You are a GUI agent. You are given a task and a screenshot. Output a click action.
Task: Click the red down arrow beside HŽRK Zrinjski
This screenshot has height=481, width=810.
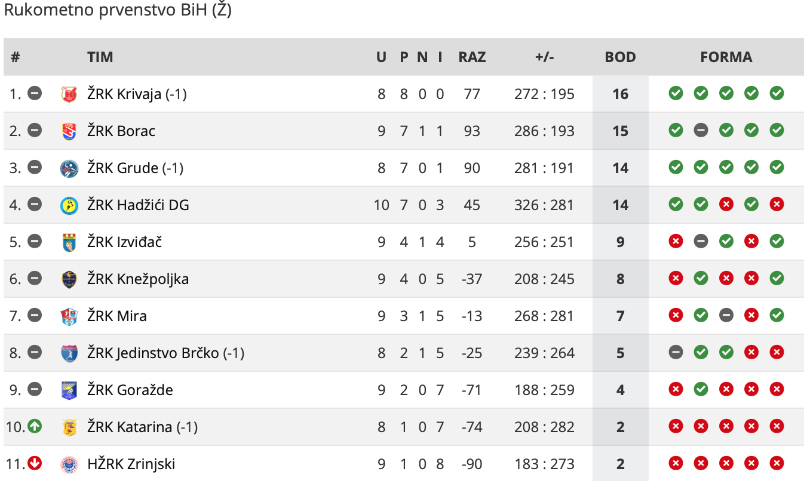35,463
